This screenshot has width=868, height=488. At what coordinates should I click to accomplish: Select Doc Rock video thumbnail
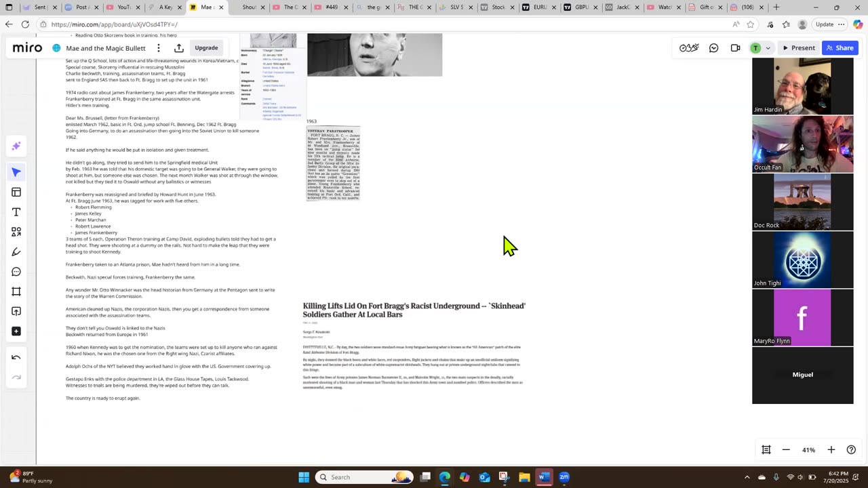[x=802, y=202]
